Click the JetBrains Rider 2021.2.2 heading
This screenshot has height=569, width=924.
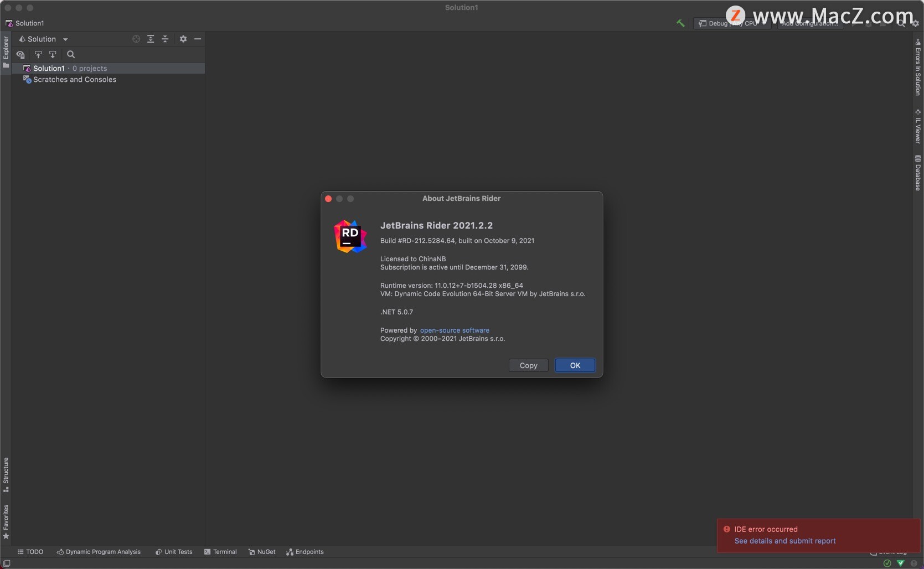[436, 225]
